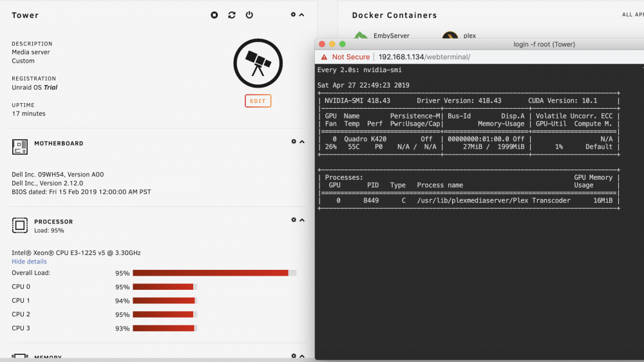Click the Processor Load: 95% text

coord(49,231)
